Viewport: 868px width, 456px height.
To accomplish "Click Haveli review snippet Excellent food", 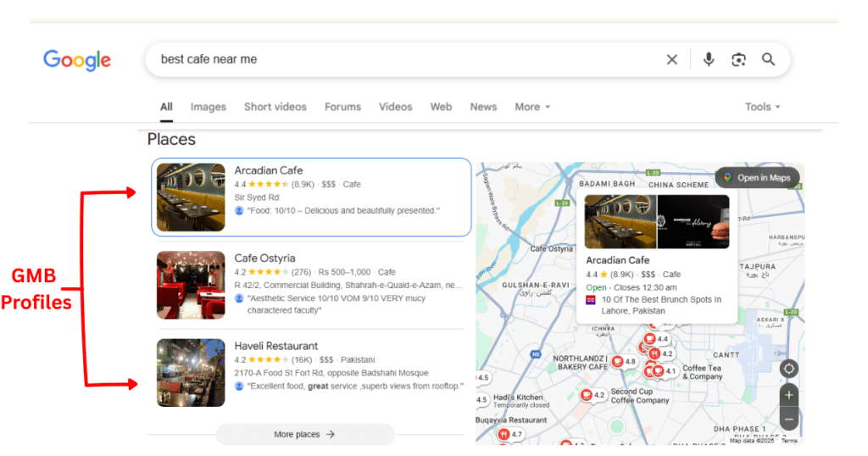I will [x=355, y=386].
